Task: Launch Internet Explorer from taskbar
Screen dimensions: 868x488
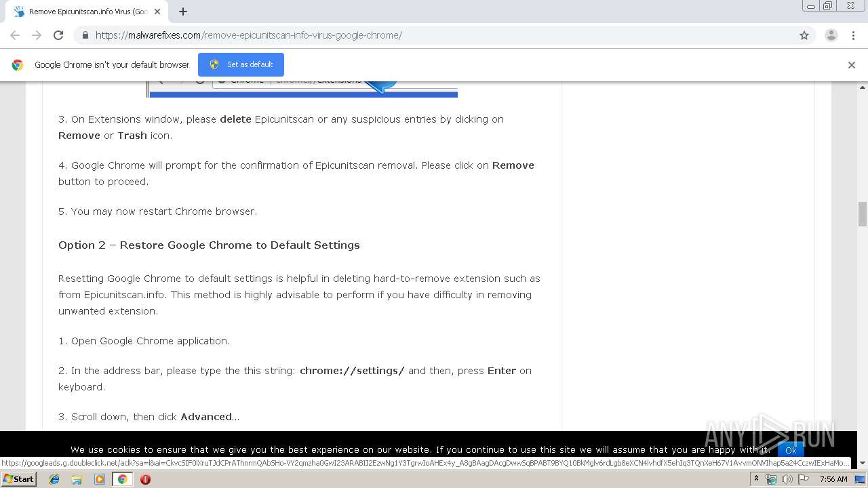Action: pyautogui.click(x=54, y=479)
